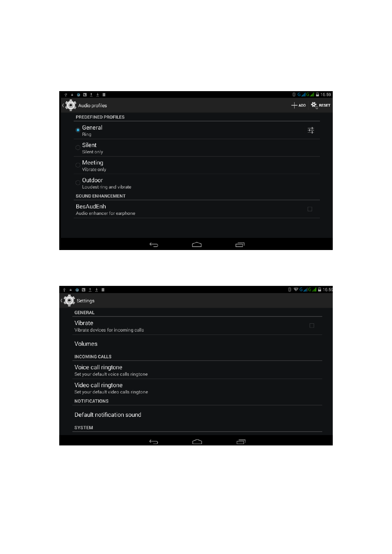This screenshot has height=554, width=392.
Task: Tap recent apps icon in lower navigation bar
Action: 241,442
